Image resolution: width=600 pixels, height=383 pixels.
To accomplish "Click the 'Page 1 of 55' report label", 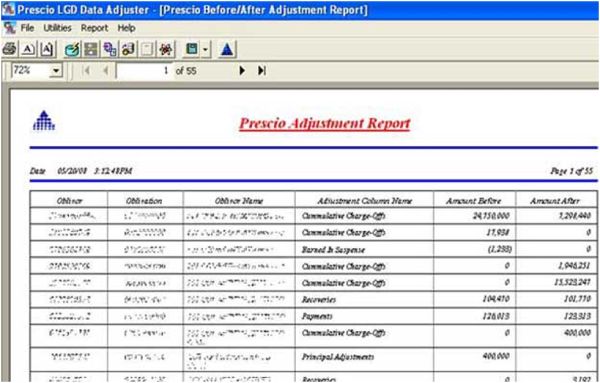I will (572, 171).
